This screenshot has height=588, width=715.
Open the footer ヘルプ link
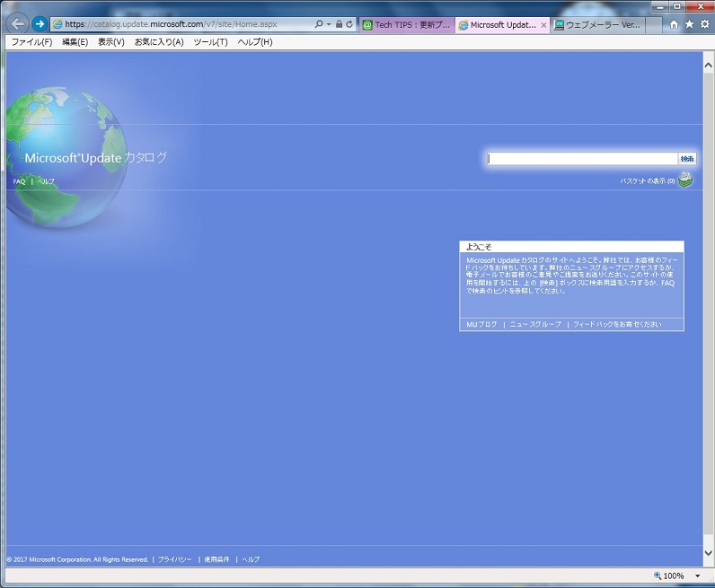251,559
